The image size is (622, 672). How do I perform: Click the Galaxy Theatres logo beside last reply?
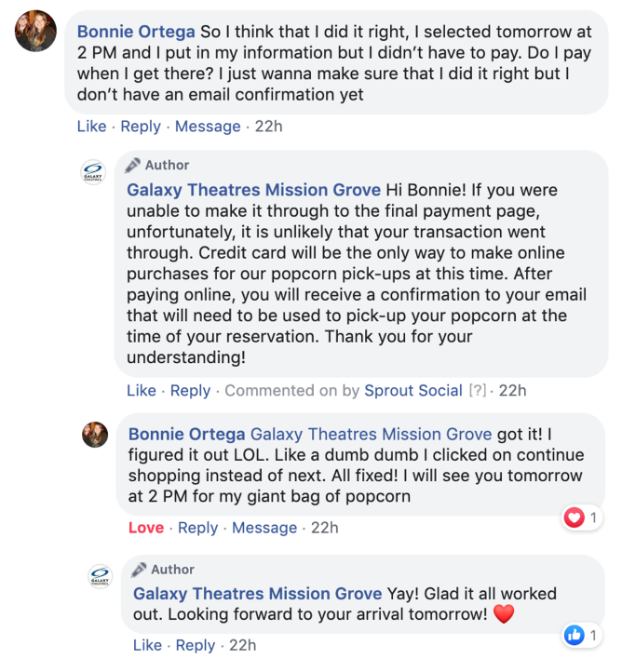coord(100,576)
